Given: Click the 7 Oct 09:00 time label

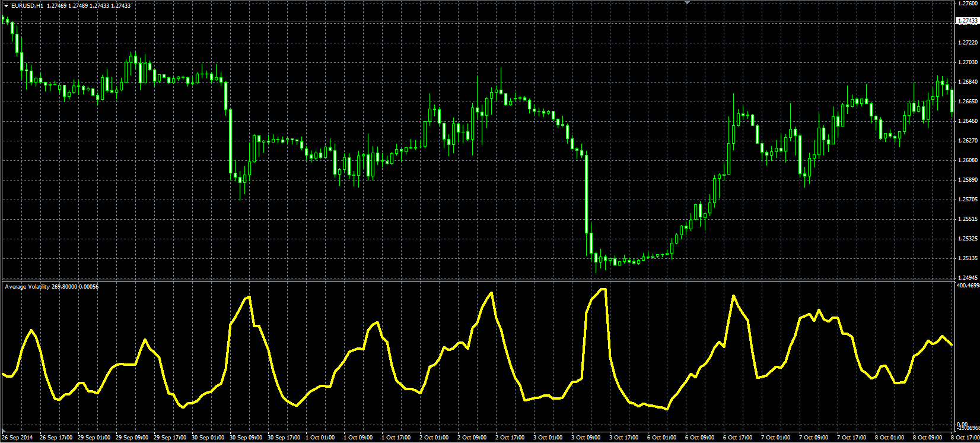Looking at the screenshot, I should (815, 438).
